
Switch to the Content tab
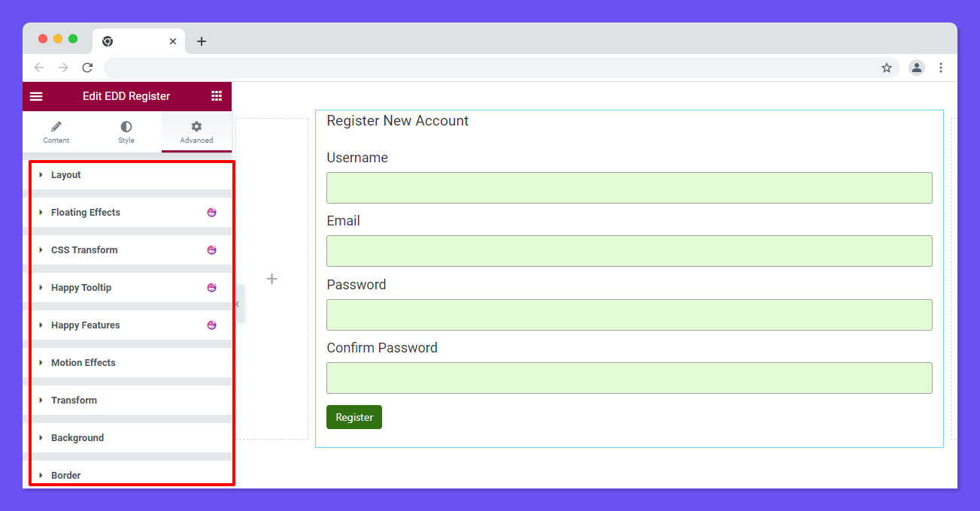tap(56, 132)
